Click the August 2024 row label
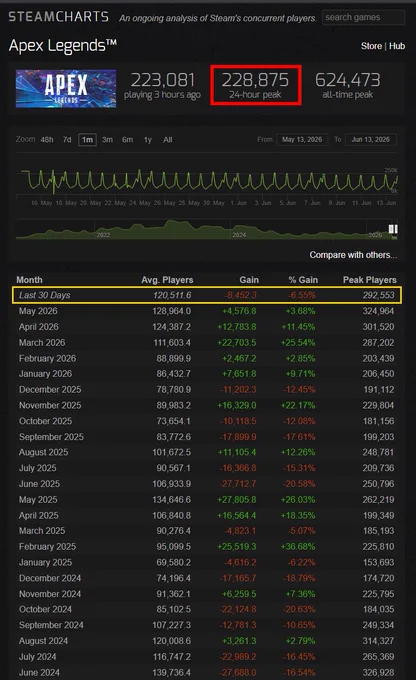The height and width of the screenshot is (680, 416). (x=43, y=641)
